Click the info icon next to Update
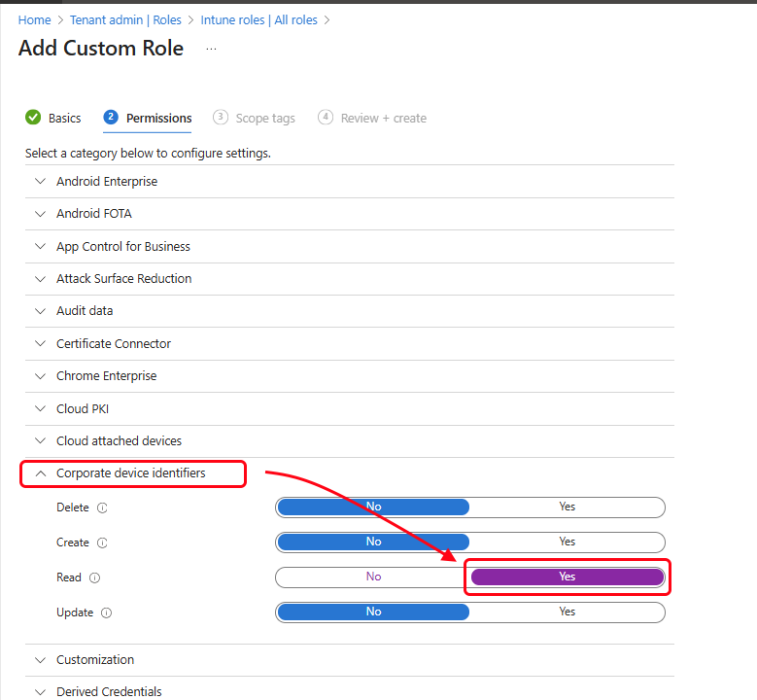757x700 pixels. pyautogui.click(x=106, y=612)
